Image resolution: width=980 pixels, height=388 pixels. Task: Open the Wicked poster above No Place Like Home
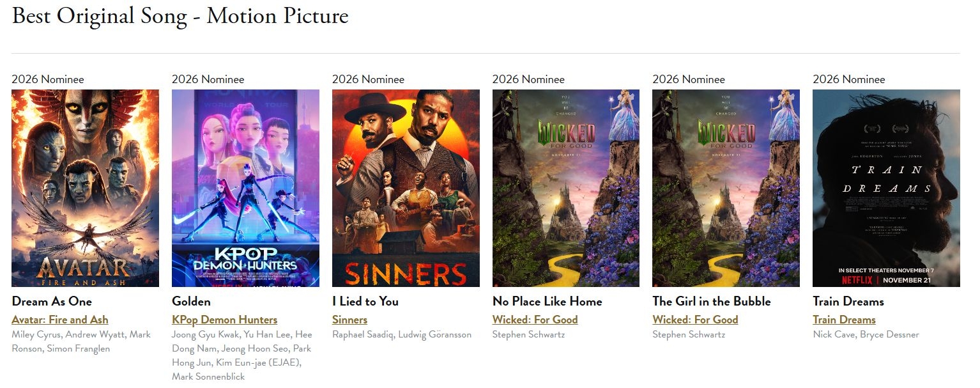point(565,188)
